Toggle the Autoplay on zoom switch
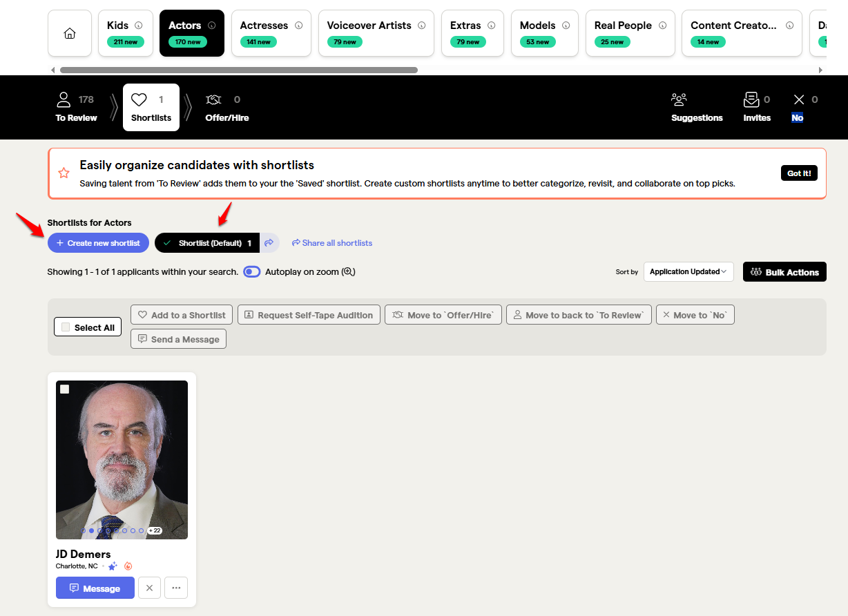The height and width of the screenshot is (616, 848). click(x=252, y=272)
